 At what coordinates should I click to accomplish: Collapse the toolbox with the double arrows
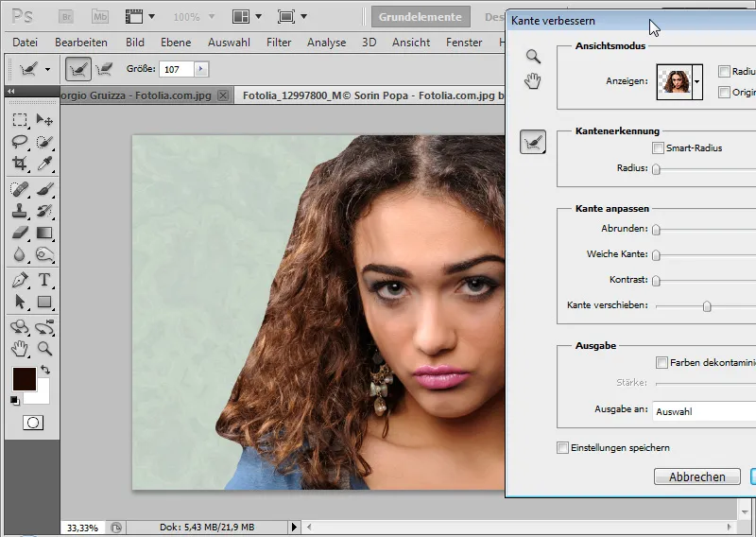[11, 91]
